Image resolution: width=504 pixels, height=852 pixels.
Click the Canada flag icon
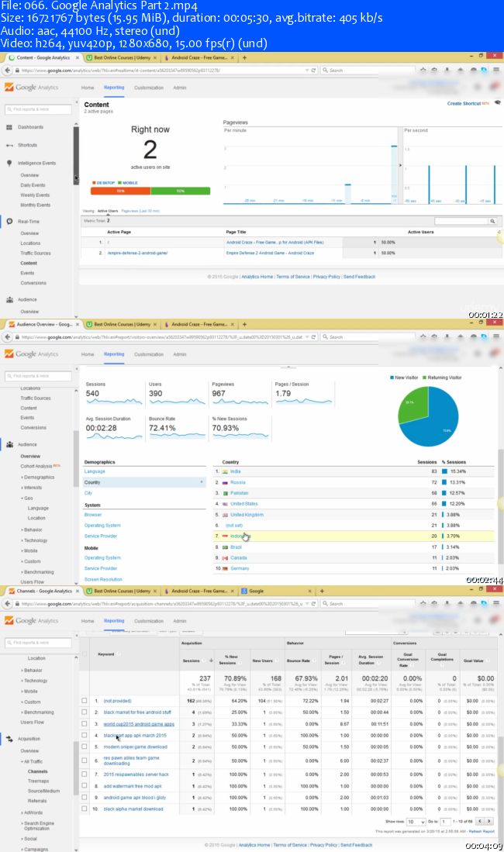[225, 558]
